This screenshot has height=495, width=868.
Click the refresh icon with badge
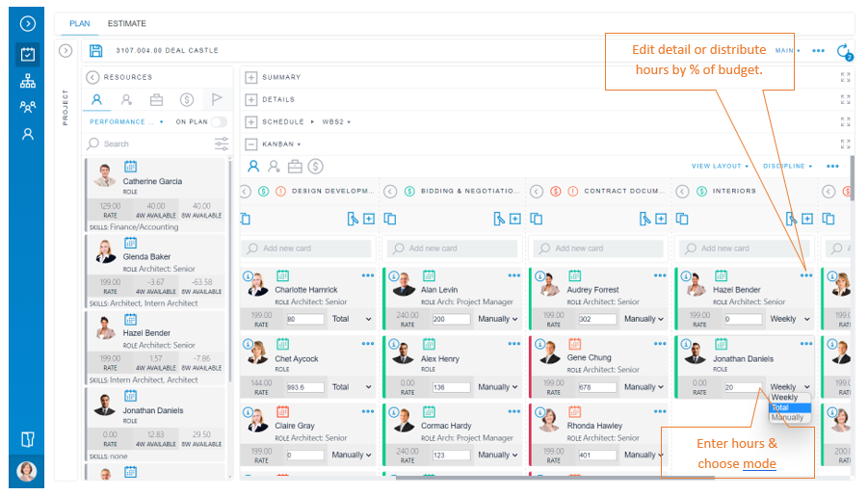tap(844, 51)
